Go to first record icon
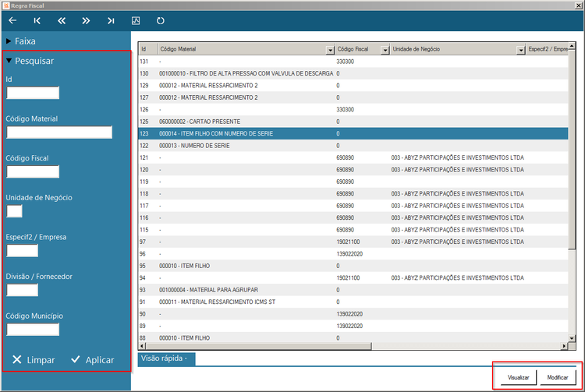Viewport: 585px width, 392px height. [x=37, y=20]
